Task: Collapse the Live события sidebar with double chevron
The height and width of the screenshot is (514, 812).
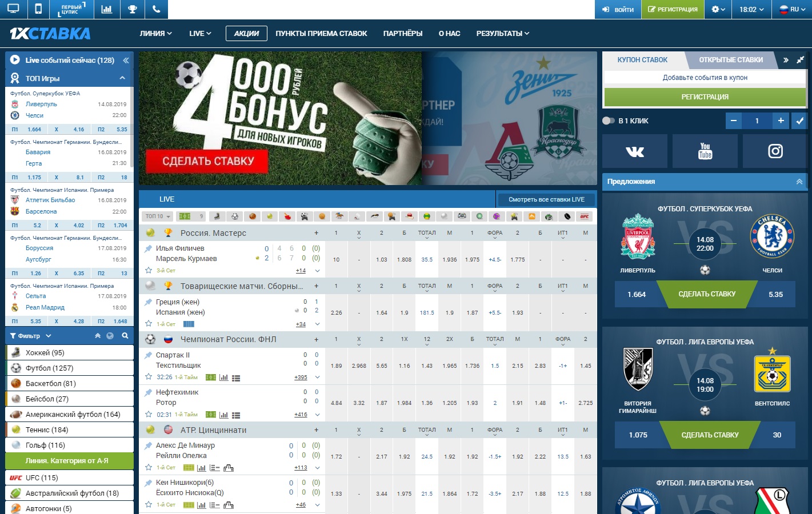Action: (x=126, y=60)
